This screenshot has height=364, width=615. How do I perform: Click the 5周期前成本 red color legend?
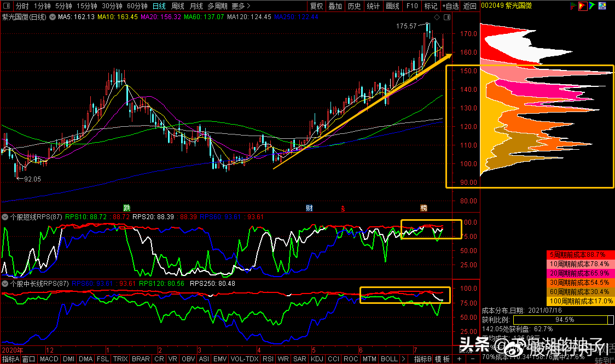(581, 255)
